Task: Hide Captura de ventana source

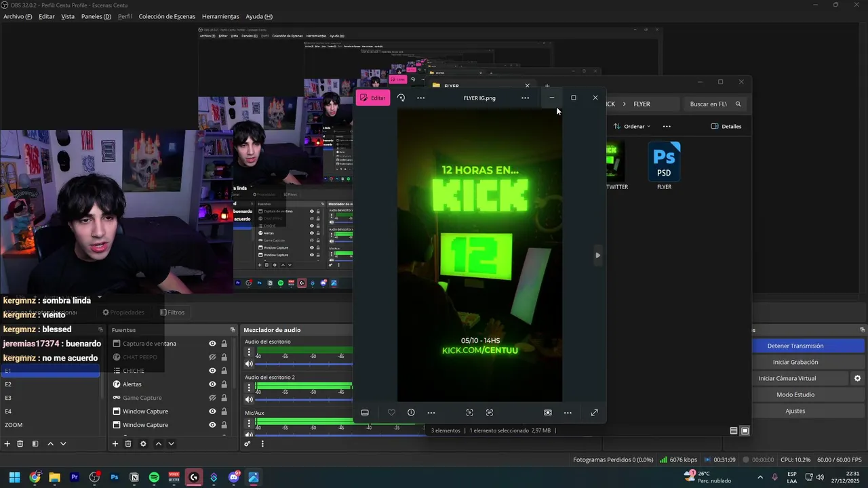Action: (212, 344)
